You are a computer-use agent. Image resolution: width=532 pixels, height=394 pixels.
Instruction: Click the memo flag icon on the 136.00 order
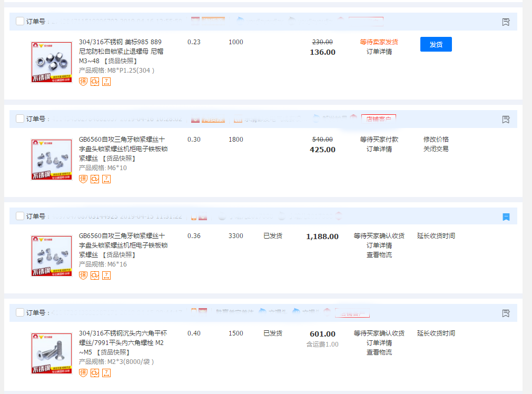click(506, 22)
